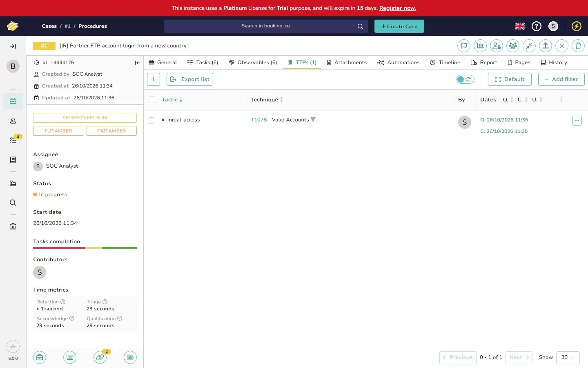Click the Create Case button
This screenshot has height=368, width=588.
coord(399,26)
